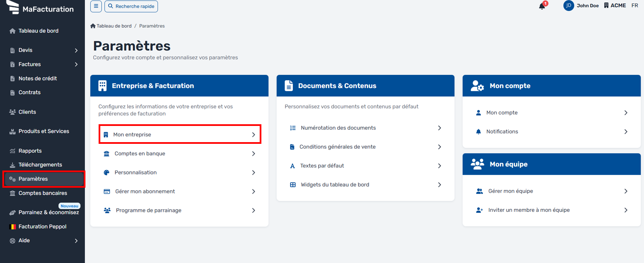Click the Aide lifebuoy icon

pos(12,241)
